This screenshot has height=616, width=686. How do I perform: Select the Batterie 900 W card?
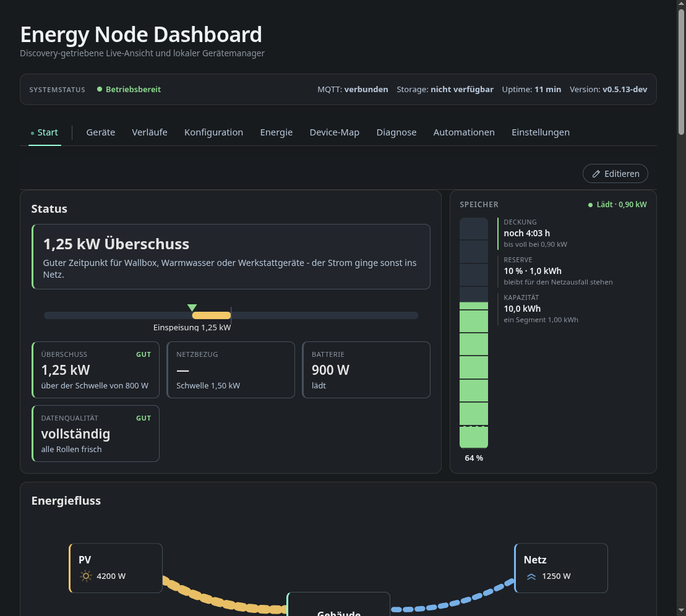coord(366,370)
